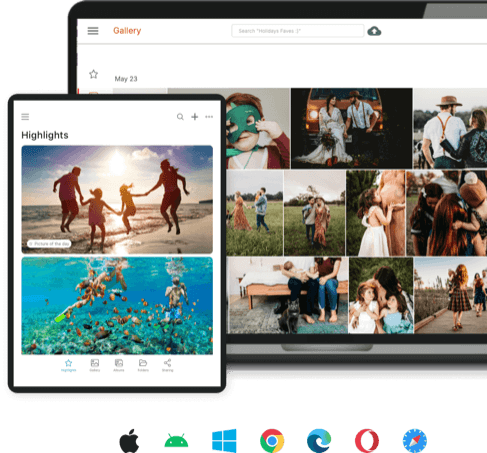Open the girl kissing pregnant belly photo
The width and height of the screenshot is (487, 453).
point(376,213)
